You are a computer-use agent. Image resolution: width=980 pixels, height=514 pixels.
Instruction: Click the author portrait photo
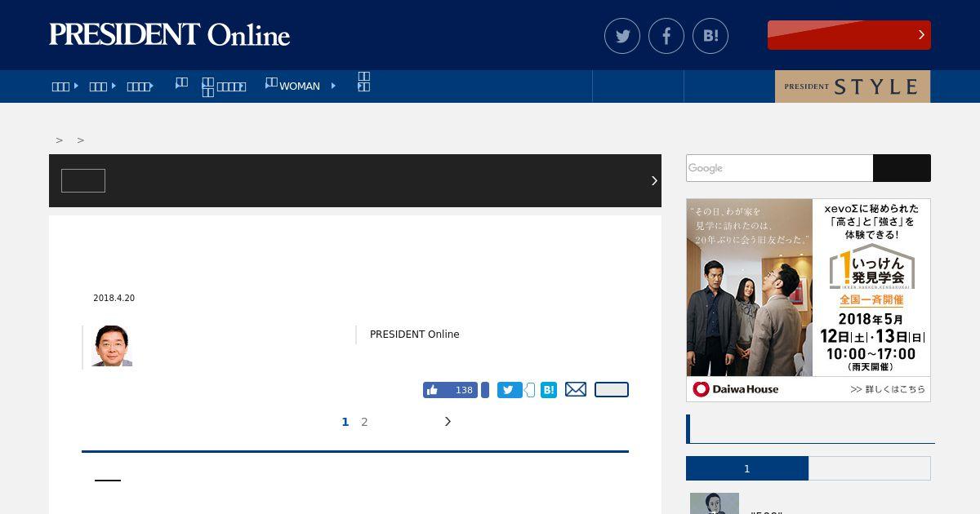[x=112, y=346]
